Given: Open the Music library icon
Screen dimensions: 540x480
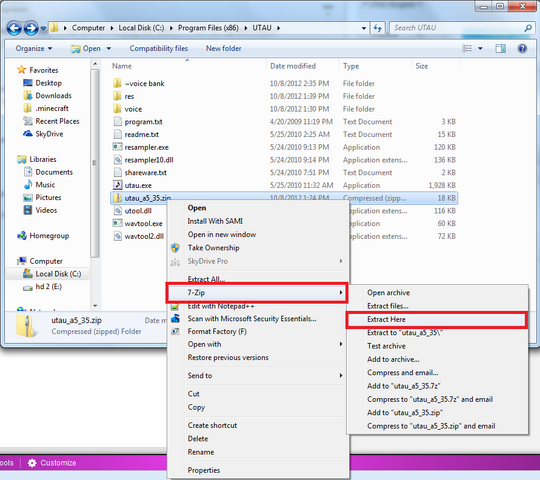Looking at the screenshot, I should pos(28,185).
